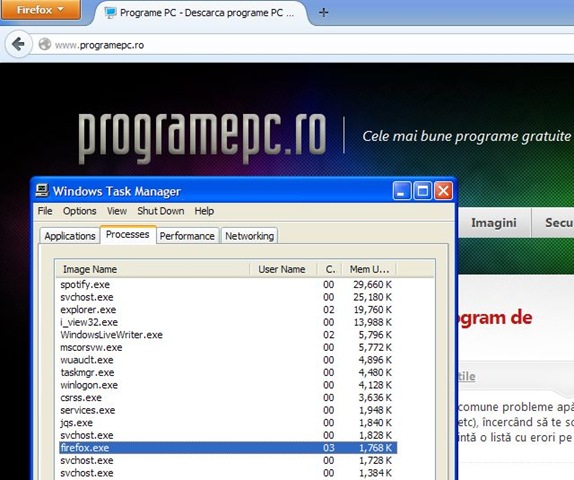Screen dimensions: 574x480
Task: Open the Imagini site navigation link
Action: coord(494,223)
